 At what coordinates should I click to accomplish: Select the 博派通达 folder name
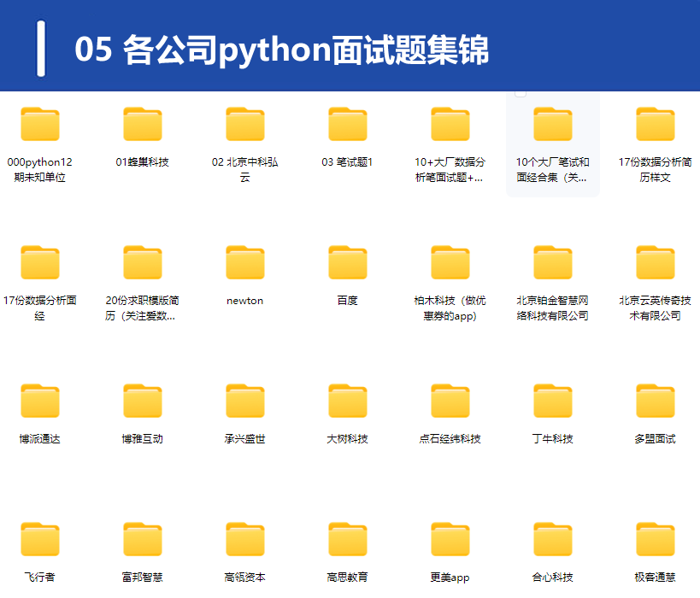pyautogui.click(x=39, y=439)
